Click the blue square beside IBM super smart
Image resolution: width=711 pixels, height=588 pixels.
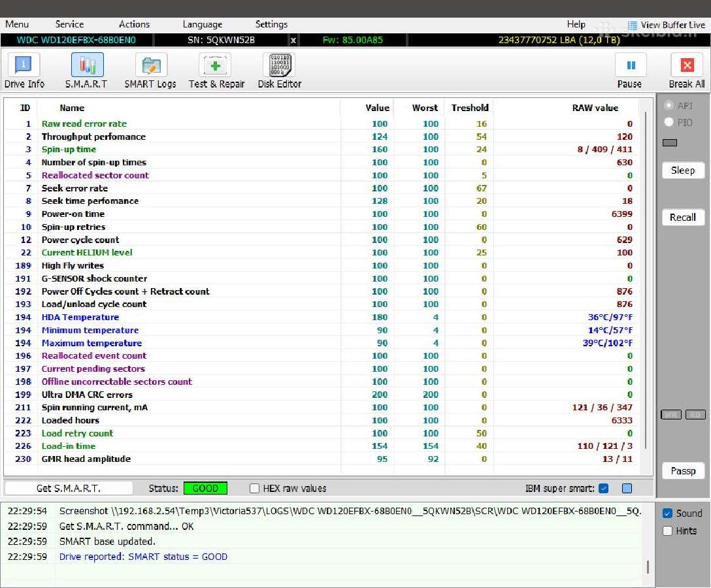[627, 488]
